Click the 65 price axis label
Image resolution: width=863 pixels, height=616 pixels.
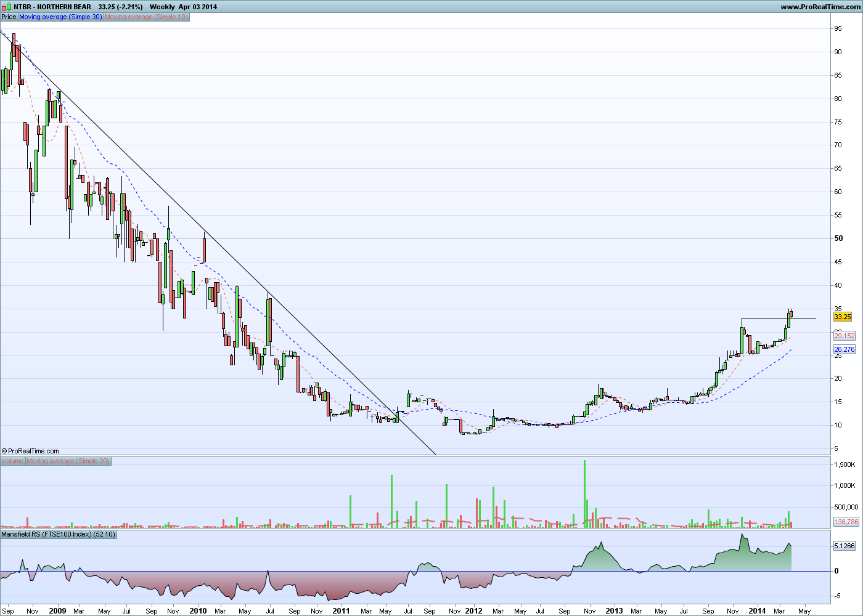point(838,168)
